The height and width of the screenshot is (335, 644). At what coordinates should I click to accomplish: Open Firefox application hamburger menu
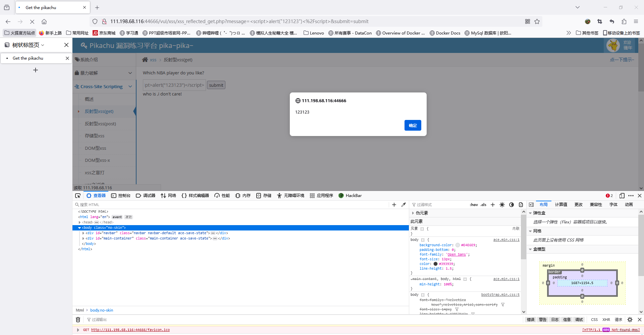point(636,21)
